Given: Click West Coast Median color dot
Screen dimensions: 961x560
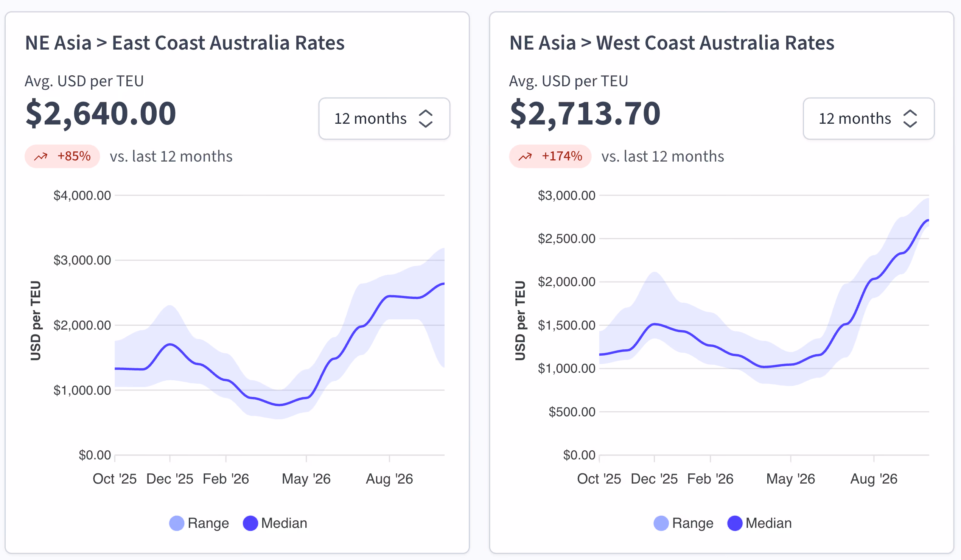Looking at the screenshot, I should pos(734,523).
